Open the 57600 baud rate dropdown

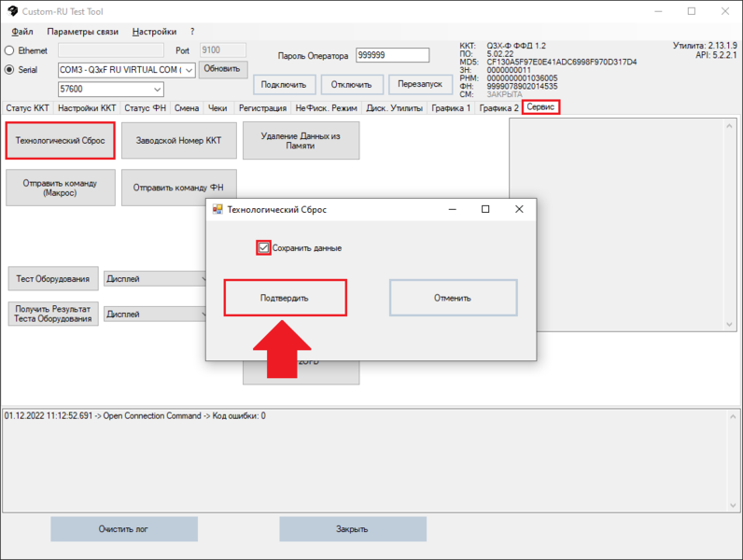pyautogui.click(x=156, y=90)
